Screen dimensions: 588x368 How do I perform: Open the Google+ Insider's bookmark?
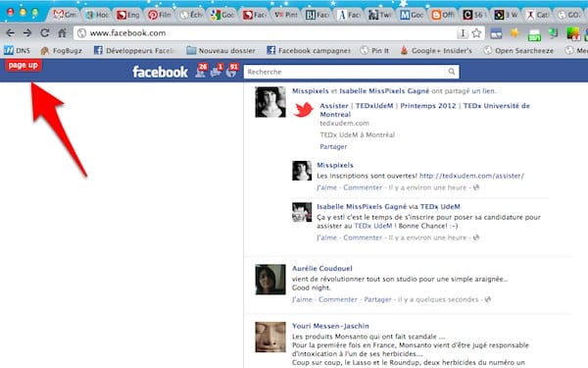click(x=436, y=50)
